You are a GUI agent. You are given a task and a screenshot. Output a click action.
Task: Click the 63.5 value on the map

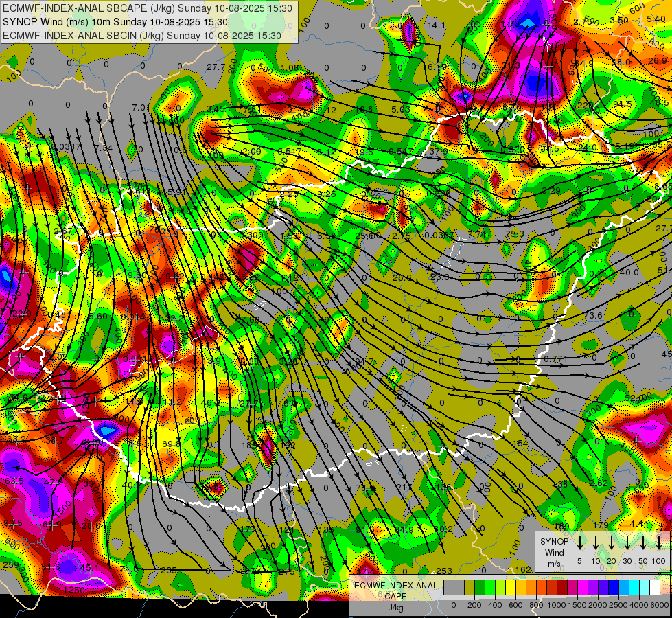14,481
